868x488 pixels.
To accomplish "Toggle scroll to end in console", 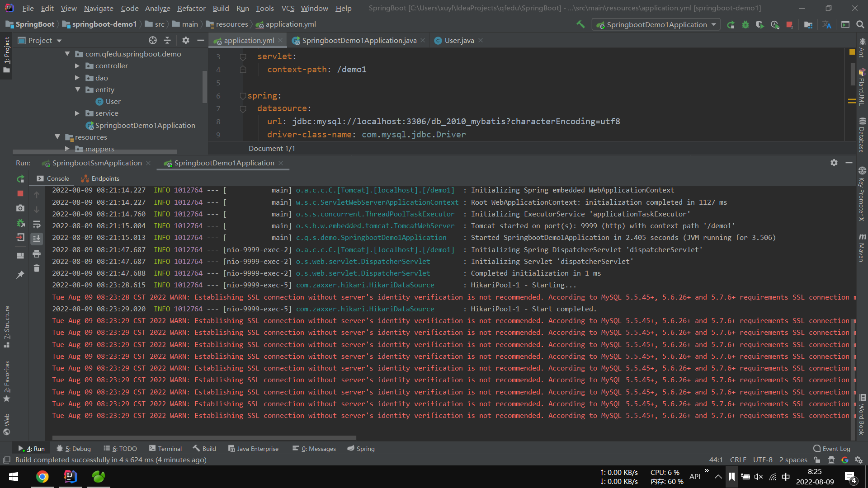I will click(37, 238).
